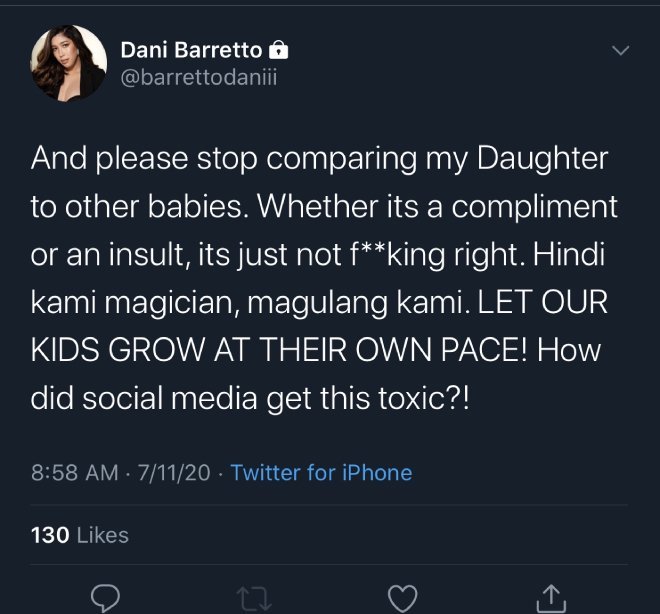This screenshot has height=614, width=660.
Task: Open the Twitter for iPhone source link
Action: tap(321, 472)
